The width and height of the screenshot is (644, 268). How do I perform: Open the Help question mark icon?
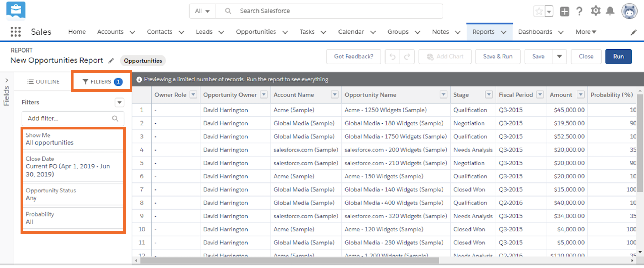pyautogui.click(x=579, y=11)
